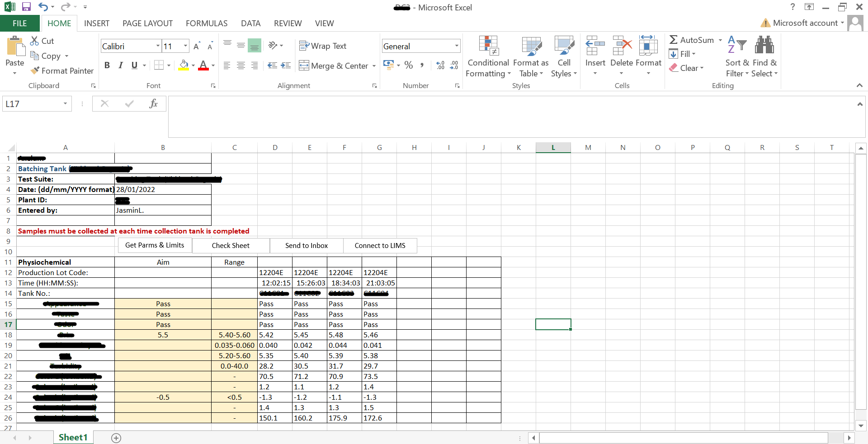868x444 pixels.
Task: Click the Borders icon
Action: pos(159,65)
